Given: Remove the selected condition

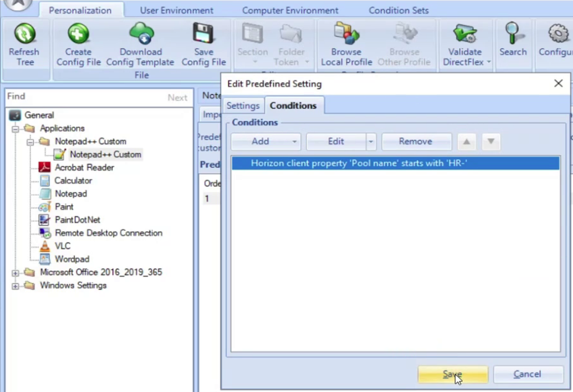Looking at the screenshot, I should coord(415,141).
